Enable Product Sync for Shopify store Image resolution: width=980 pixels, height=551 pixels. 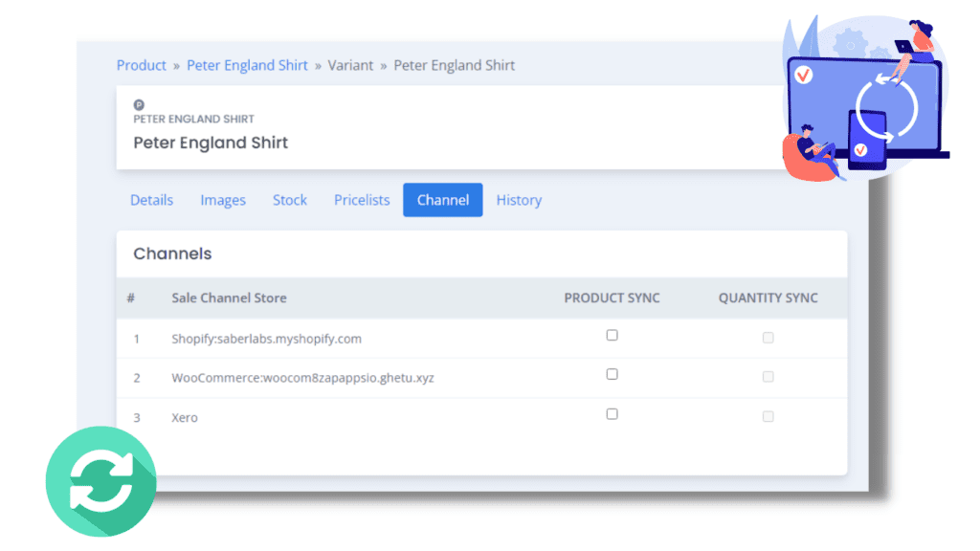click(612, 336)
